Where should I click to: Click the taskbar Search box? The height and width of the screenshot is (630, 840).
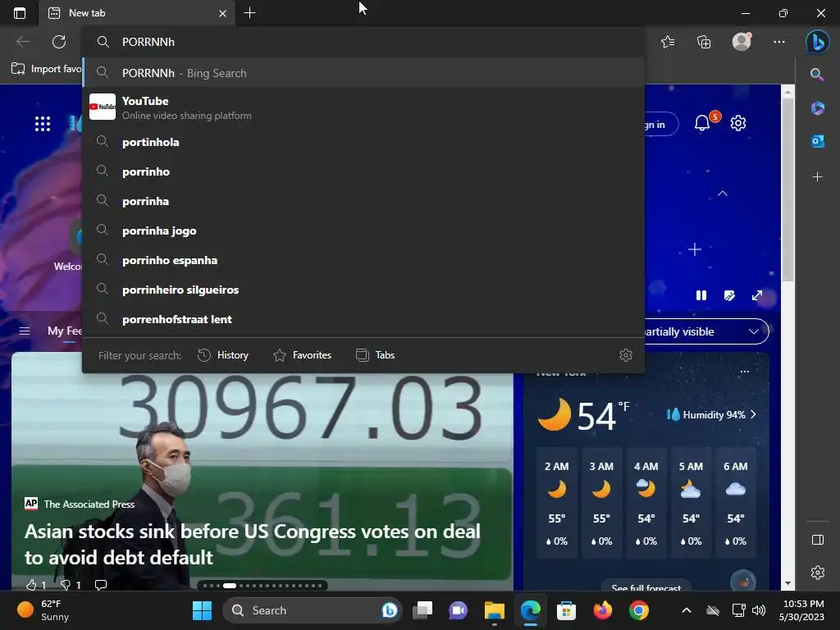313,610
